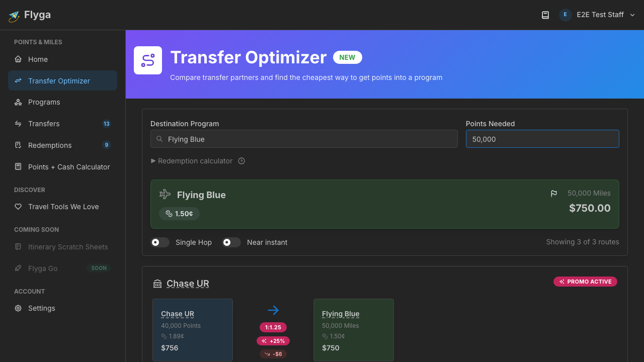Expand the E2E Test Staff account menu

(x=598, y=15)
